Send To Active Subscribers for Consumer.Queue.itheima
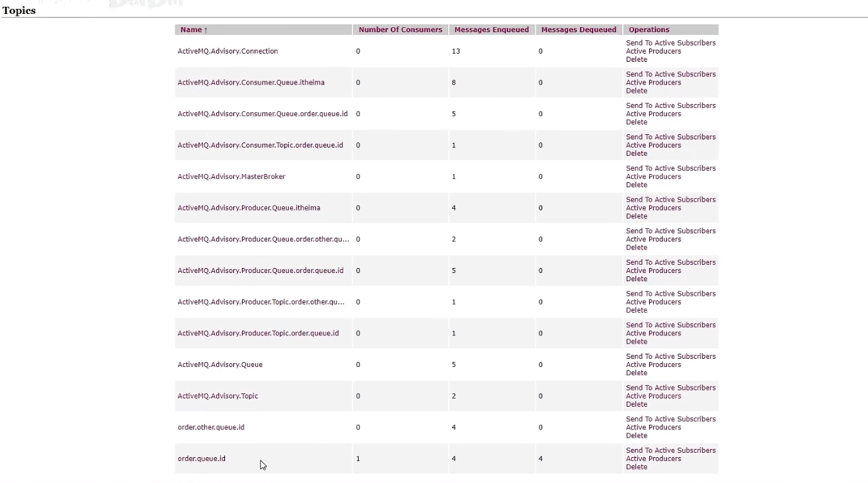This screenshot has width=868, height=483. pyautogui.click(x=671, y=74)
